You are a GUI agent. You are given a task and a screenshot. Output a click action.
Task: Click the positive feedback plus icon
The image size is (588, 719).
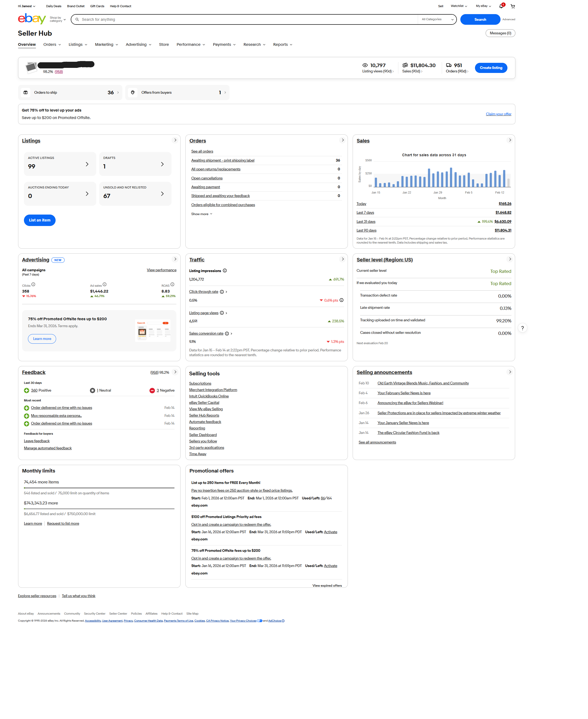tap(27, 390)
